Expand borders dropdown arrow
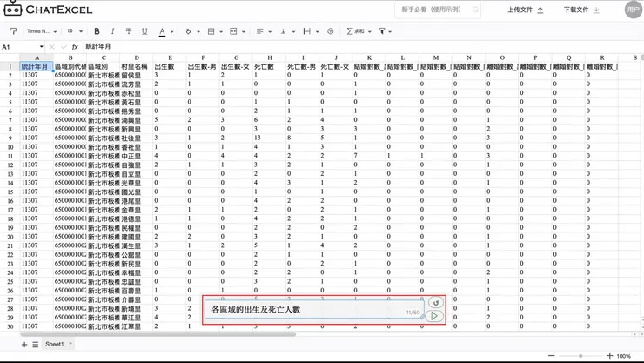 221,31
